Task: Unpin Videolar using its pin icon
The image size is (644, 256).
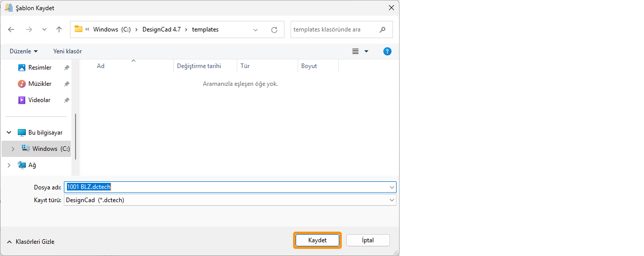Action: click(x=66, y=100)
